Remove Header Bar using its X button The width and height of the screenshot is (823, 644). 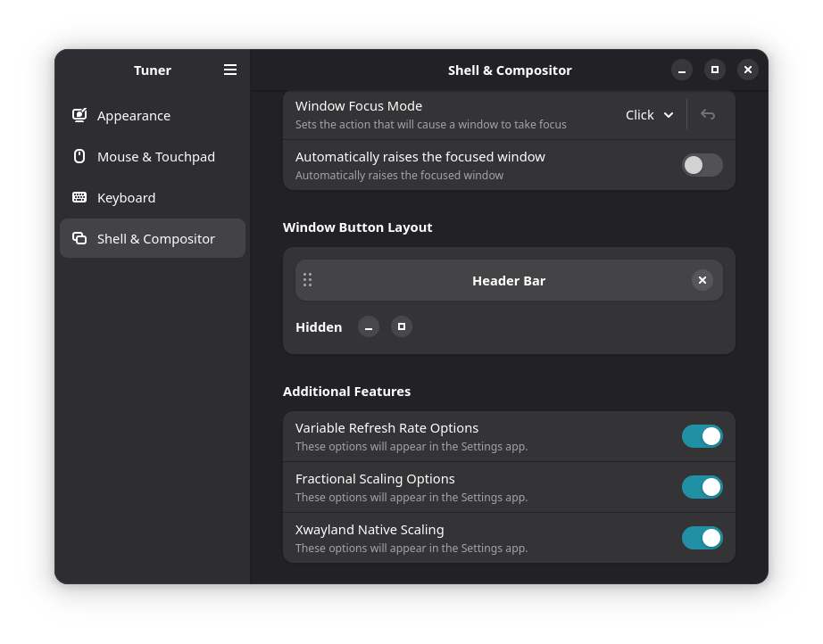pos(702,280)
